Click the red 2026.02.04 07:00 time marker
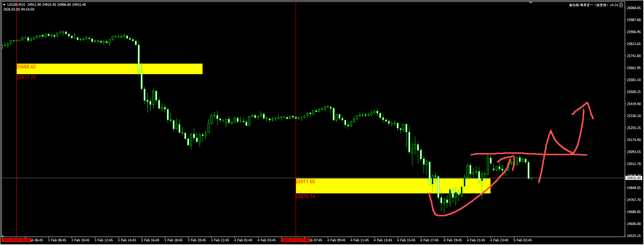Viewport: 644px width, 245px height. (296, 240)
